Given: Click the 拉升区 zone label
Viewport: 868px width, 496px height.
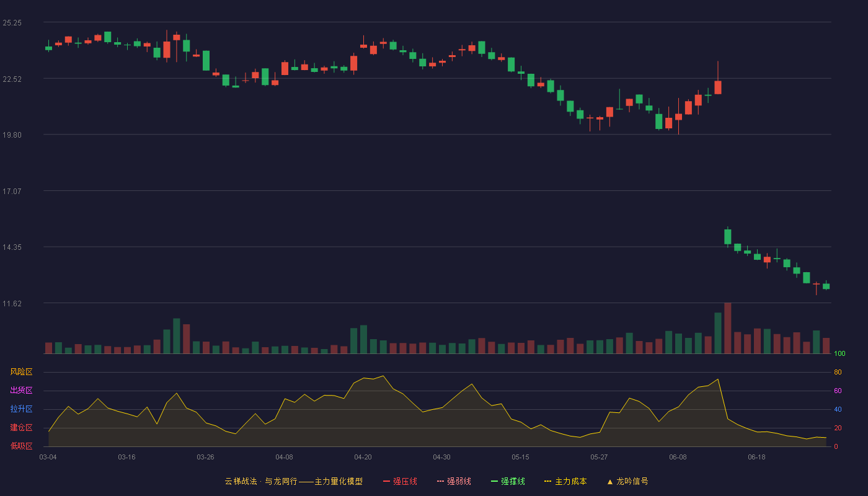Looking at the screenshot, I should (21, 409).
